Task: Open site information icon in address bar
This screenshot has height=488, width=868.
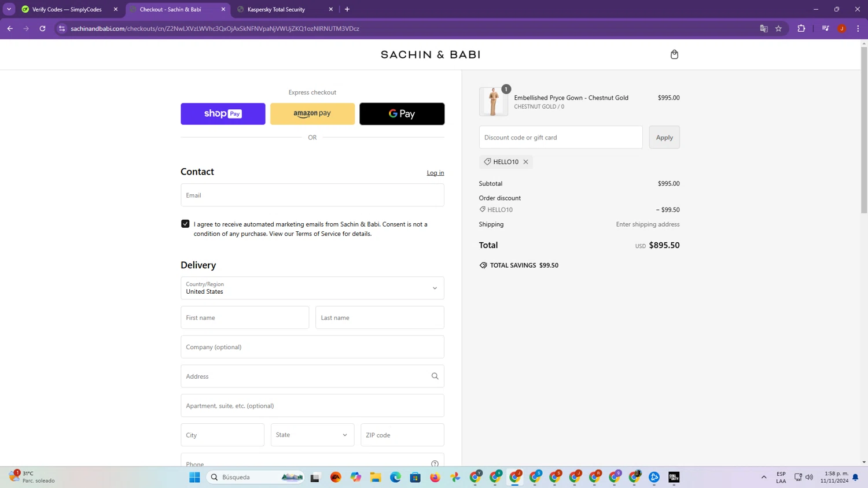Action: [x=62, y=28]
